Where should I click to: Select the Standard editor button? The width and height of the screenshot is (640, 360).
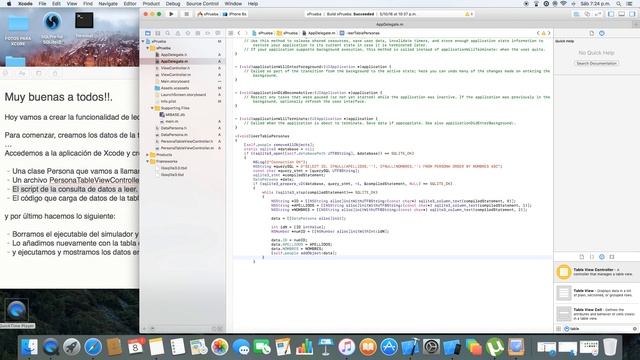click(x=576, y=14)
